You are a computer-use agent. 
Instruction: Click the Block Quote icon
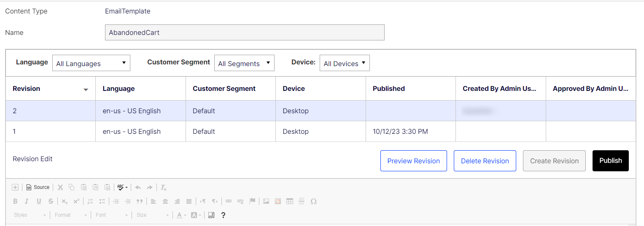pos(140,201)
